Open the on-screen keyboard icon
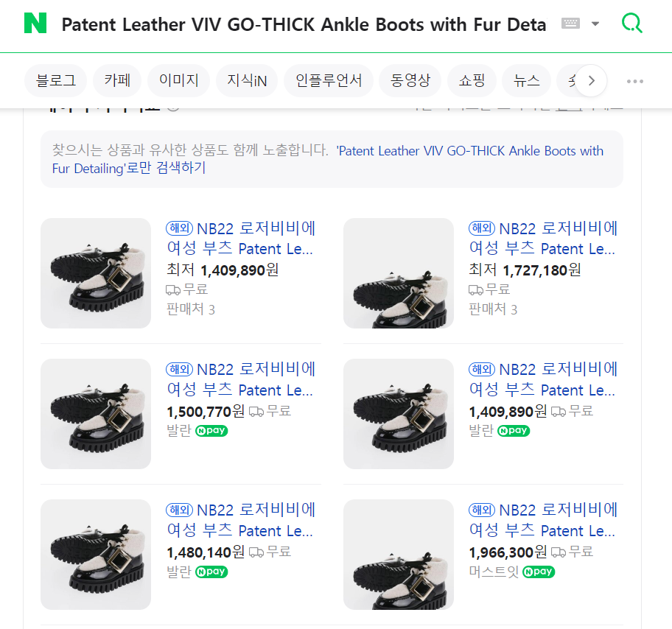672x629 pixels. tap(570, 24)
